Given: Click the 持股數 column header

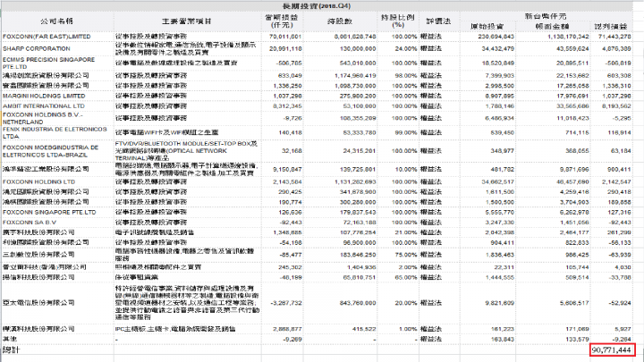Looking at the screenshot, I should click(340, 21).
